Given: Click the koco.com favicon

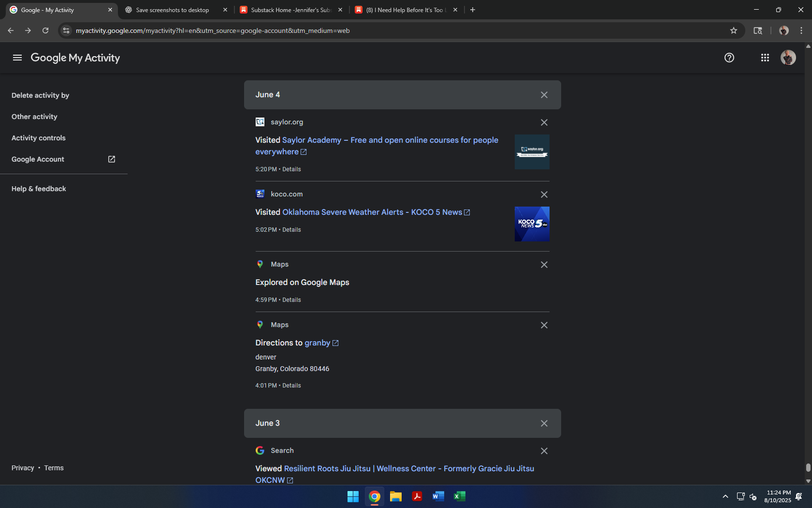Looking at the screenshot, I should coord(260,194).
